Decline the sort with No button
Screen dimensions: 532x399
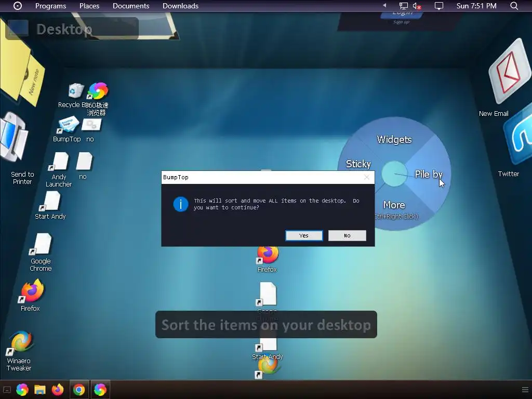[x=347, y=235]
